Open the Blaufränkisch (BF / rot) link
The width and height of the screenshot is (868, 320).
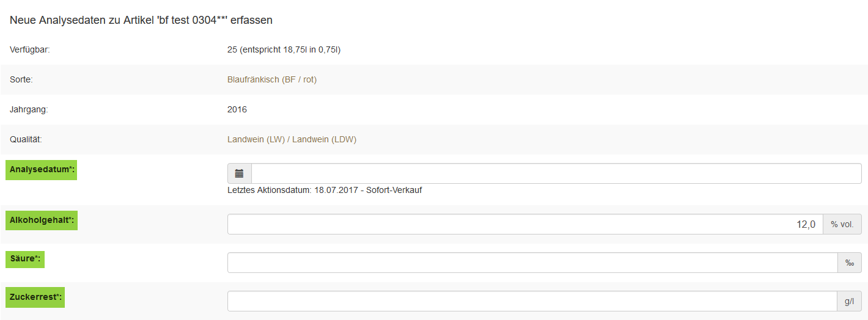[272, 79]
